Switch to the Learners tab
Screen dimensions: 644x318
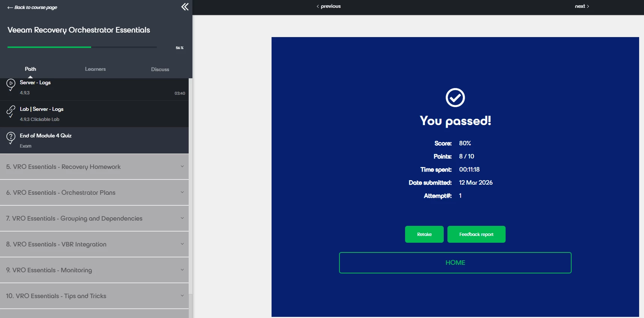tap(95, 69)
